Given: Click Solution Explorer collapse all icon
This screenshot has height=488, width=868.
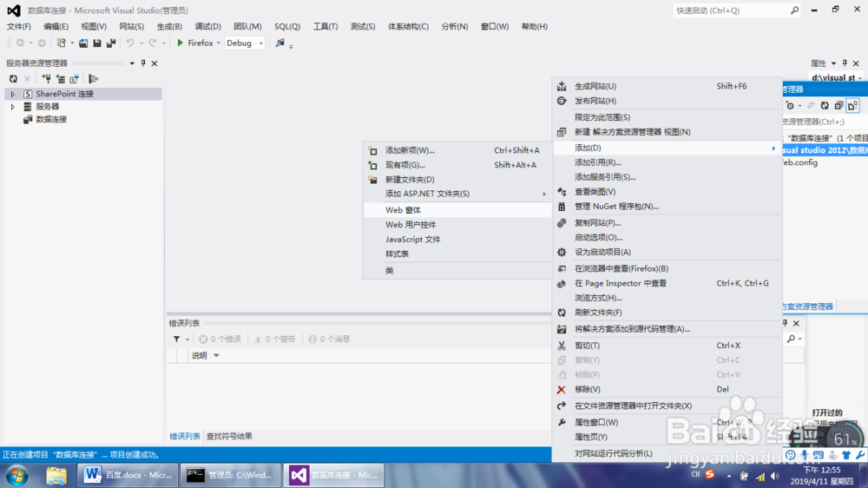Looking at the screenshot, I should click(x=838, y=105).
